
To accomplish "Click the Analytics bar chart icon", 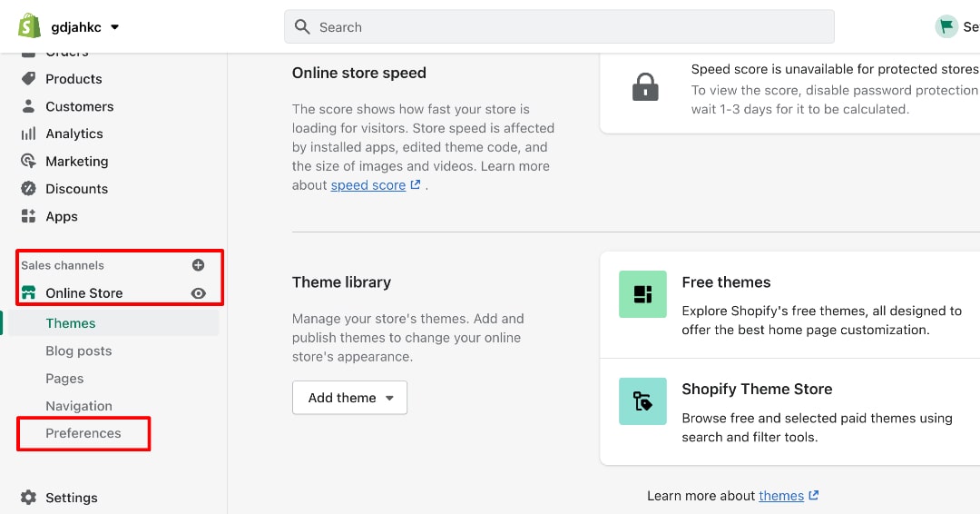I will 28,133.
